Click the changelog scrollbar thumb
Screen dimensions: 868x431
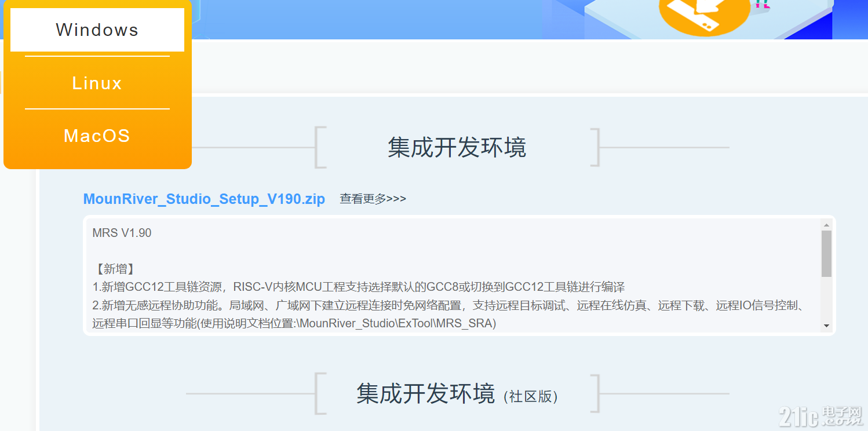[826, 253]
